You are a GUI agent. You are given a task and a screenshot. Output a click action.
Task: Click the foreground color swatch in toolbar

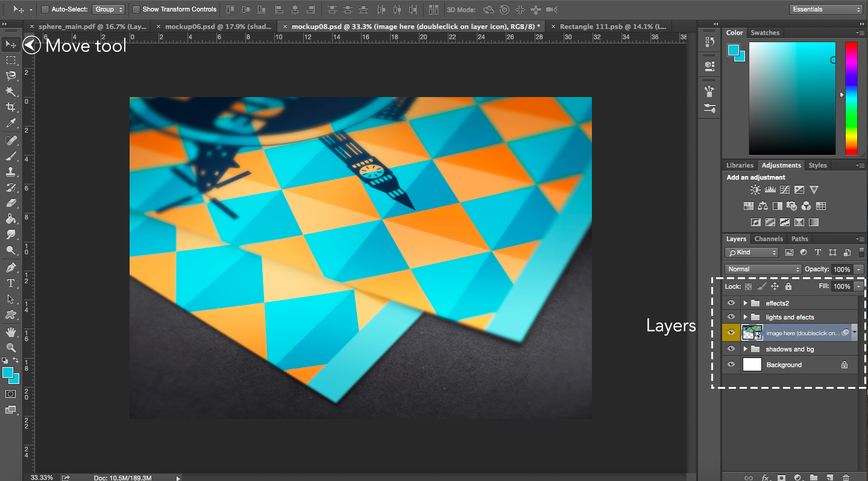8,373
